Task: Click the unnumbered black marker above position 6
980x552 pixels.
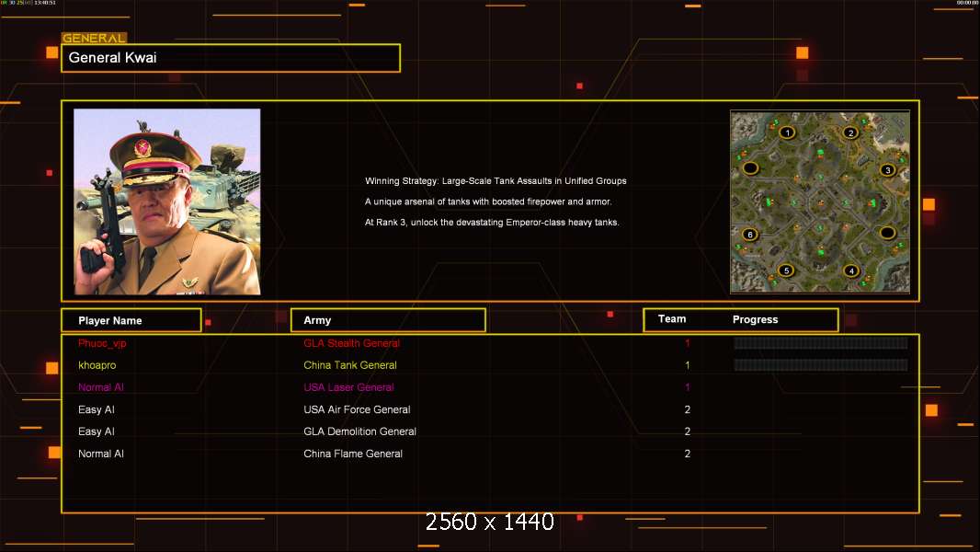Action: tap(750, 168)
